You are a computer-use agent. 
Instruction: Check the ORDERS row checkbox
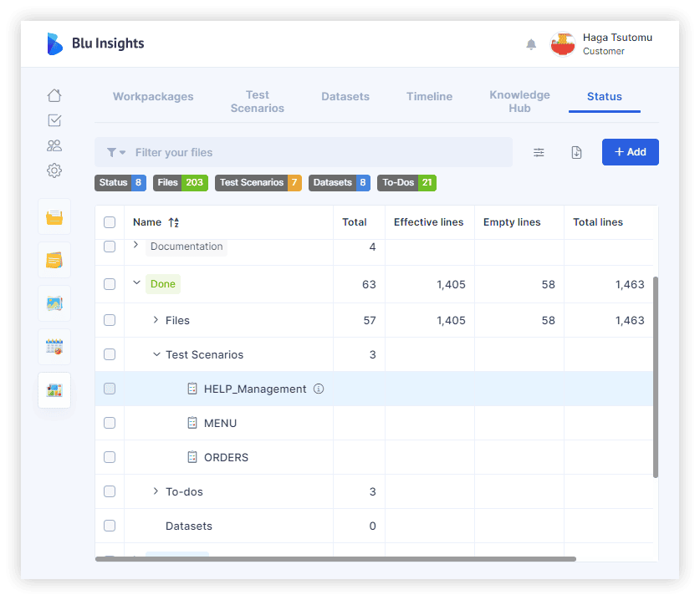point(110,457)
